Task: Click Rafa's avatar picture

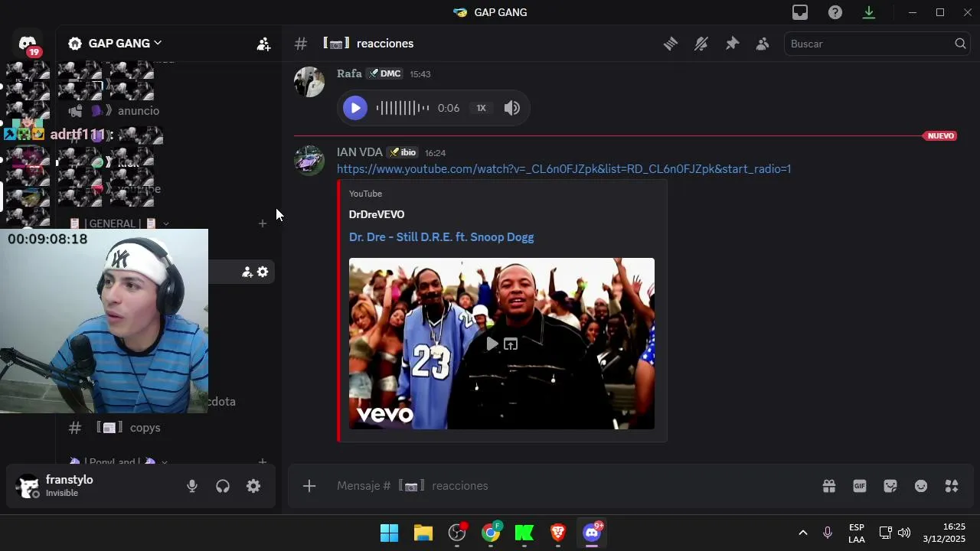Action: (309, 82)
